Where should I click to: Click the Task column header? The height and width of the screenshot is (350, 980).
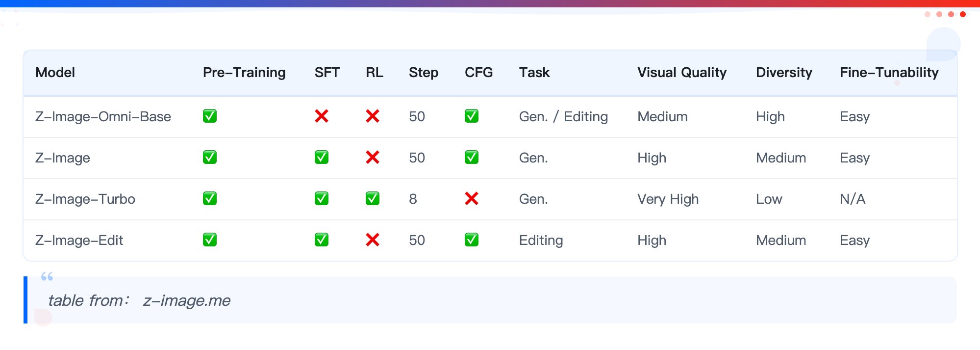534,73
